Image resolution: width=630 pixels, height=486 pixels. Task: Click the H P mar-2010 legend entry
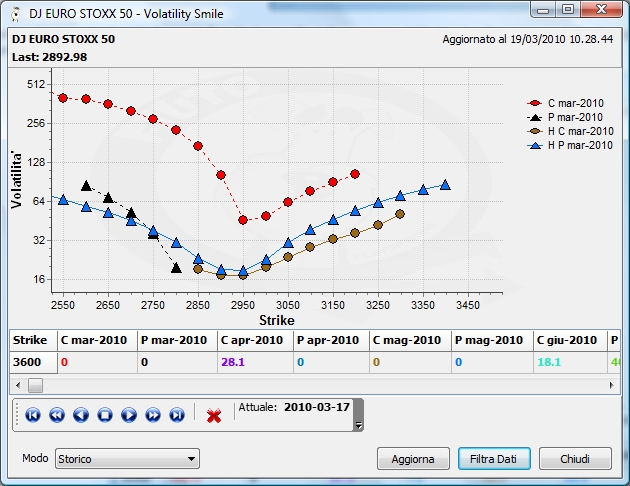(570, 145)
